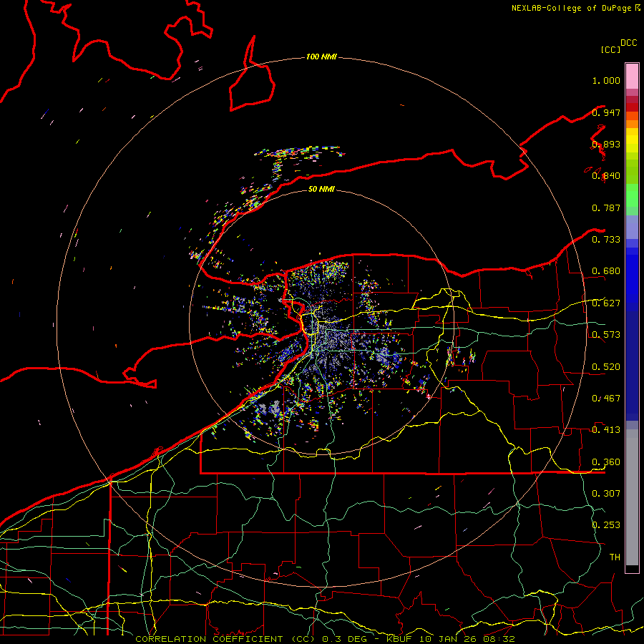Screen dimensions: 644x644
Task: Click the 0.893 scale value
Action: point(606,144)
